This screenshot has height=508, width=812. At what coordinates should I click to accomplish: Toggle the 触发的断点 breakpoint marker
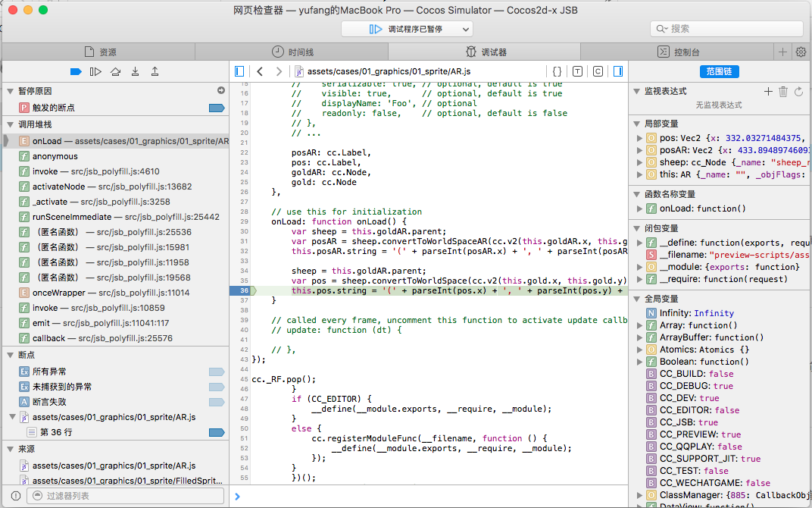coord(217,108)
